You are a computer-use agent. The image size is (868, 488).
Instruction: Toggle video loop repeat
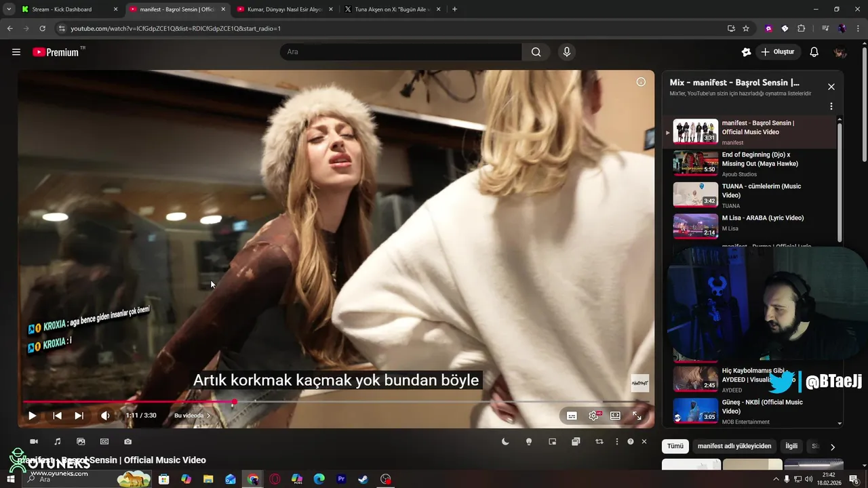(599, 441)
